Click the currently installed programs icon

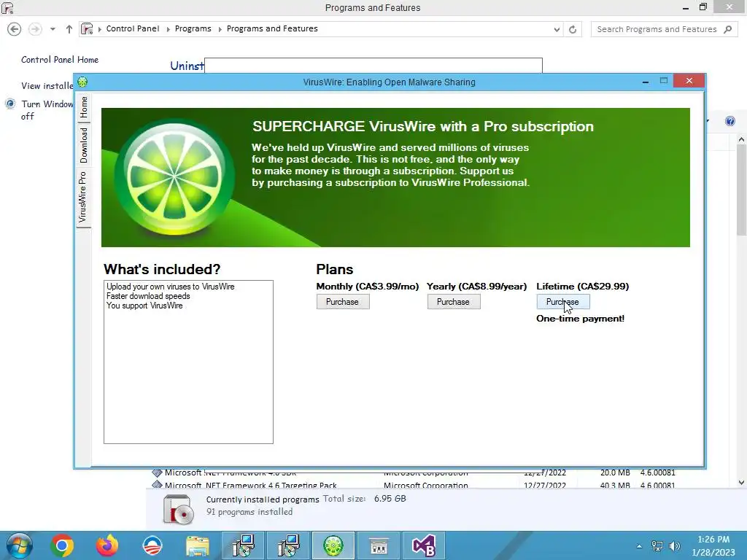178,509
